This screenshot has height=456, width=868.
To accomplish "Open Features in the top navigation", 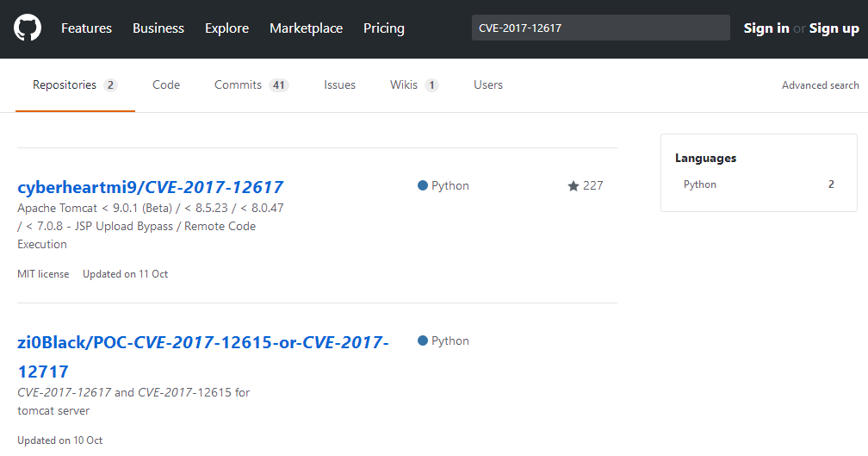I will pyautogui.click(x=86, y=28).
